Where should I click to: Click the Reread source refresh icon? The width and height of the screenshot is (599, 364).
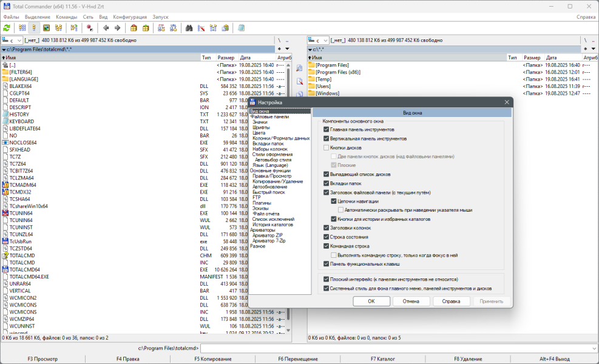tap(7, 28)
